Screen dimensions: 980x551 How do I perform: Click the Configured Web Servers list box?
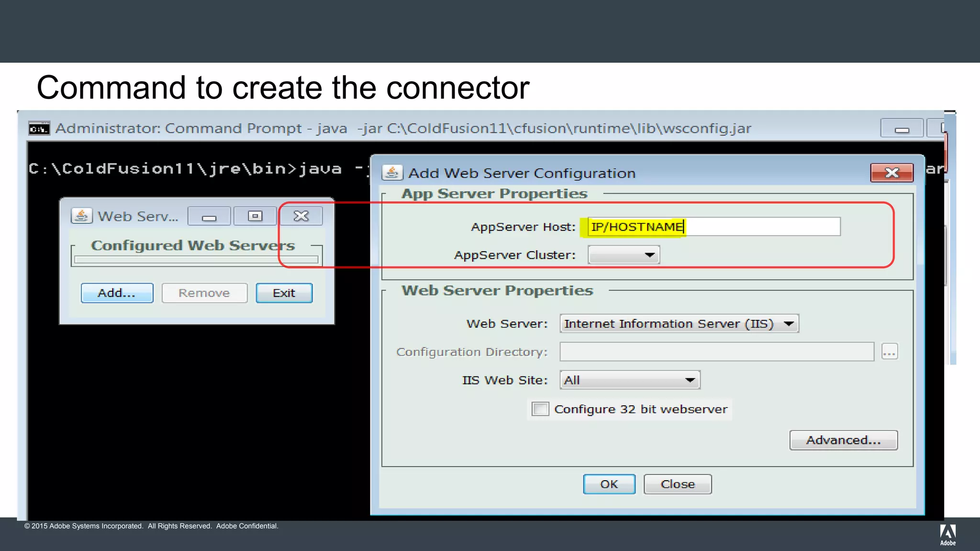point(196,259)
